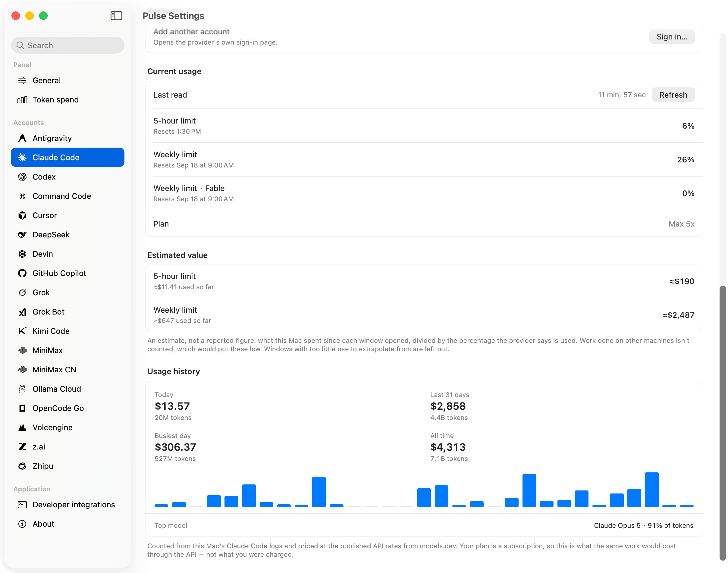
Task: Click "≈$11.41 used so far" text
Action: pyautogui.click(x=184, y=287)
